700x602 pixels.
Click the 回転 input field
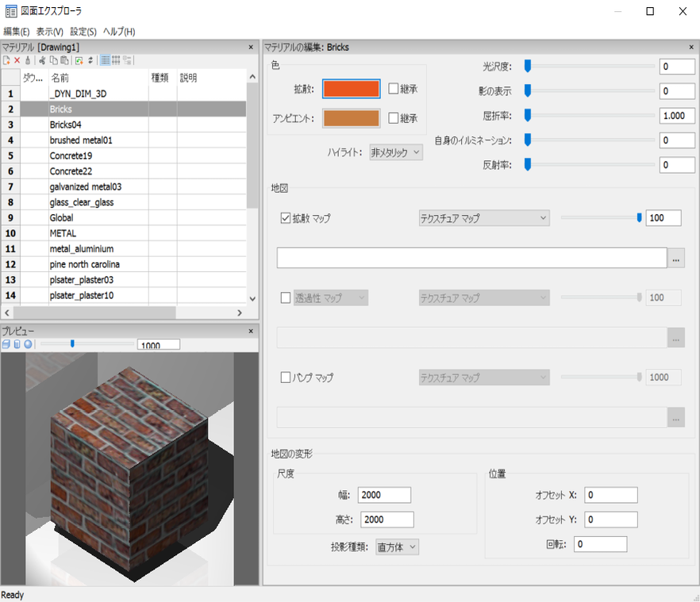[x=601, y=544]
